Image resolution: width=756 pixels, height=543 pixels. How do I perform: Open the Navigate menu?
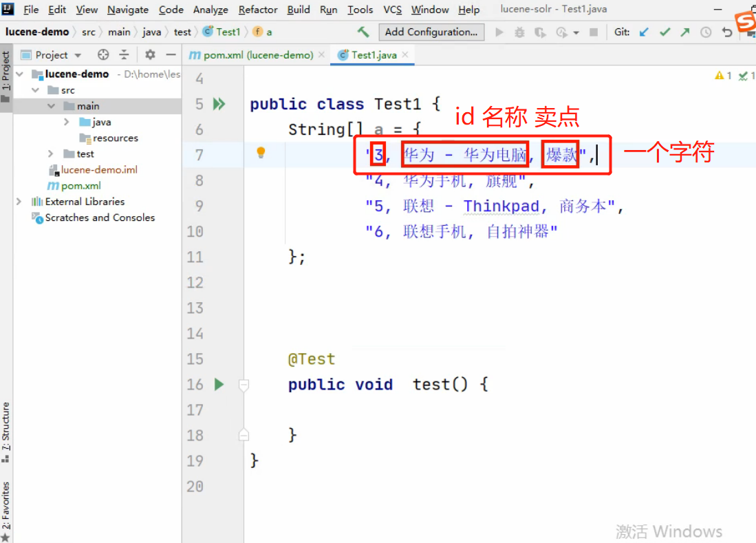click(128, 10)
